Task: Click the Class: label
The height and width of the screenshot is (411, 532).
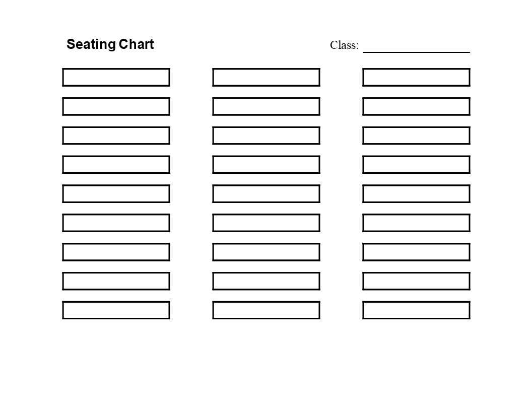Action: [x=344, y=45]
